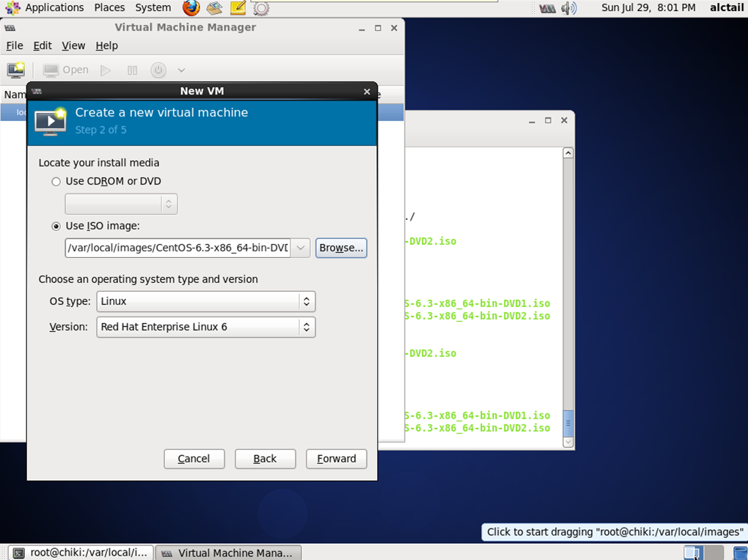The image size is (748, 560).
Task: Click Open in Virtual Machine Manager toolbar
Action: (66, 70)
